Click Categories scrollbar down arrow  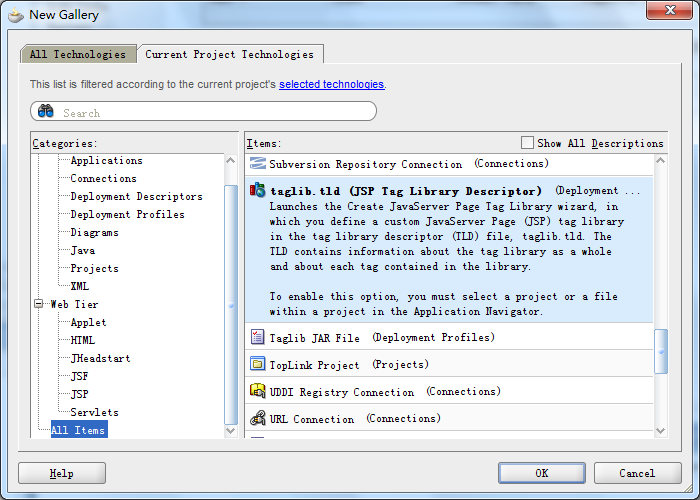[x=231, y=431]
